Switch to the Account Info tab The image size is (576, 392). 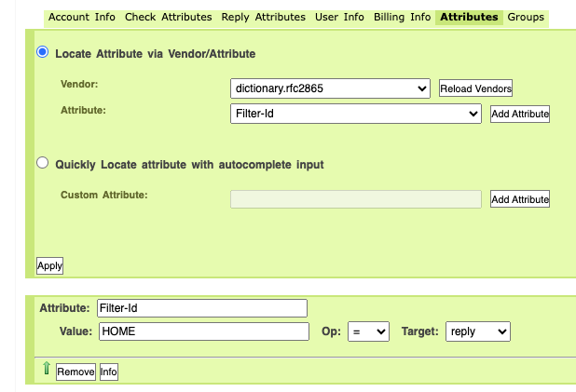click(82, 17)
